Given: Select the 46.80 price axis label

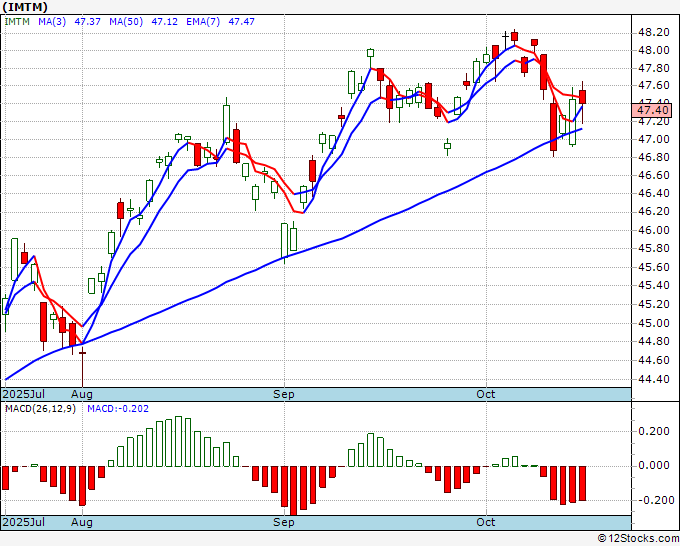Looking at the screenshot, I should click(x=654, y=157).
